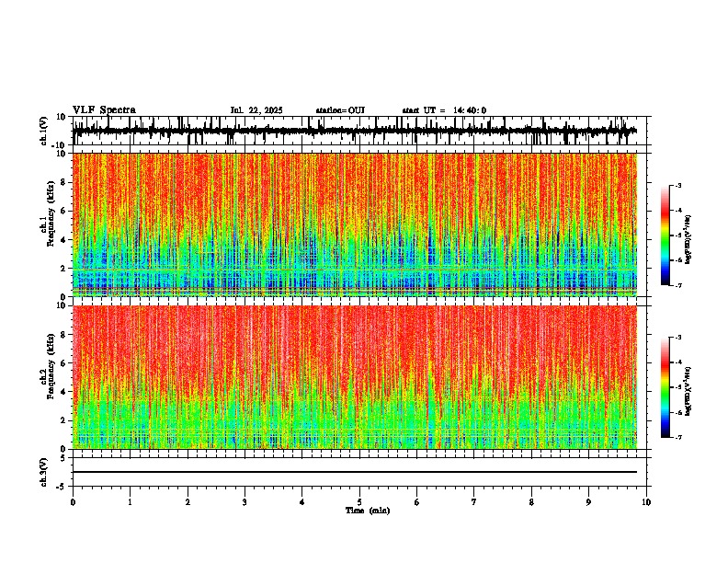Click the ch.2 spectrogram 6 kHz tick label
The height and width of the screenshot is (563, 728).
pyautogui.click(x=63, y=363)
